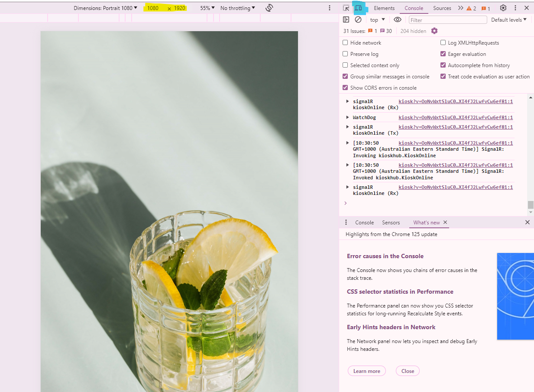Open the console sidebar panel icon

pyautogui.click(x=346, y=19)
